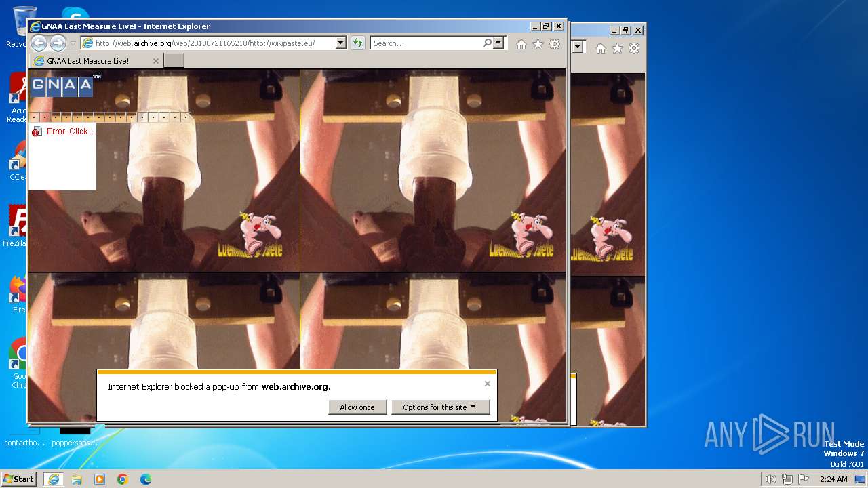868x488 pixels.
Task: Click the magnifier search icon
Action: point(487,43)
